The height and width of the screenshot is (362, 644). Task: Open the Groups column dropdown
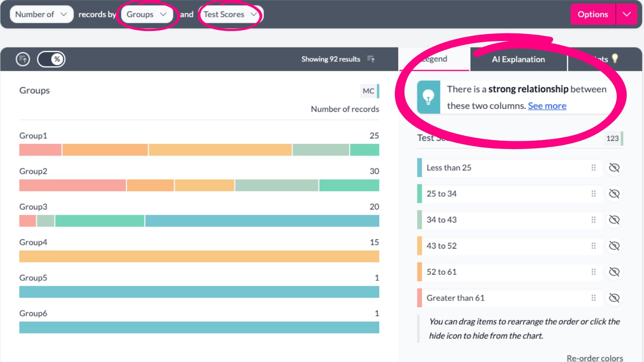pyautogui.click(x=147, y=14)
